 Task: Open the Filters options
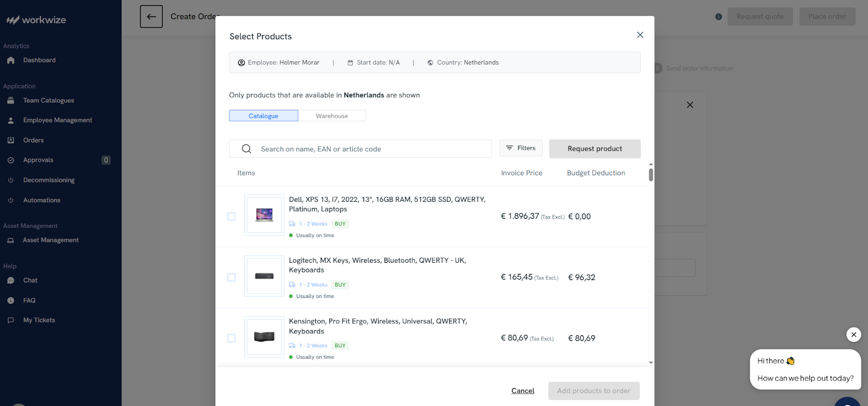pos(521,148)
